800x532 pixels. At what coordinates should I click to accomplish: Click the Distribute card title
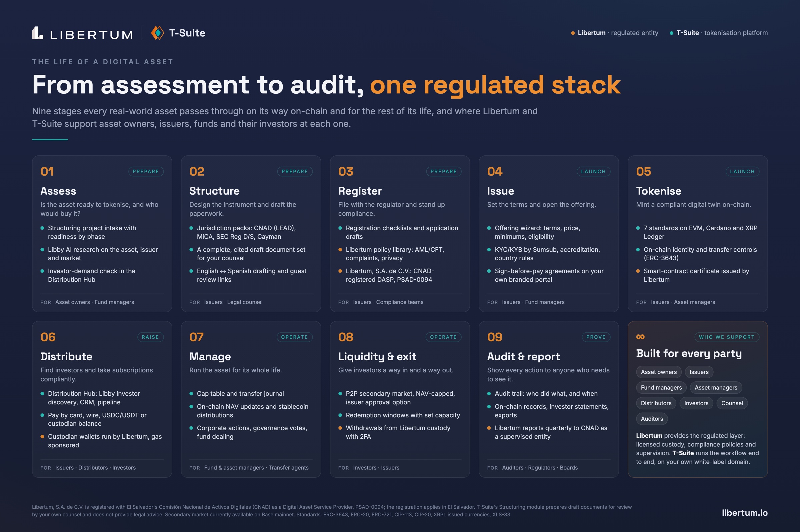[66, 356]
